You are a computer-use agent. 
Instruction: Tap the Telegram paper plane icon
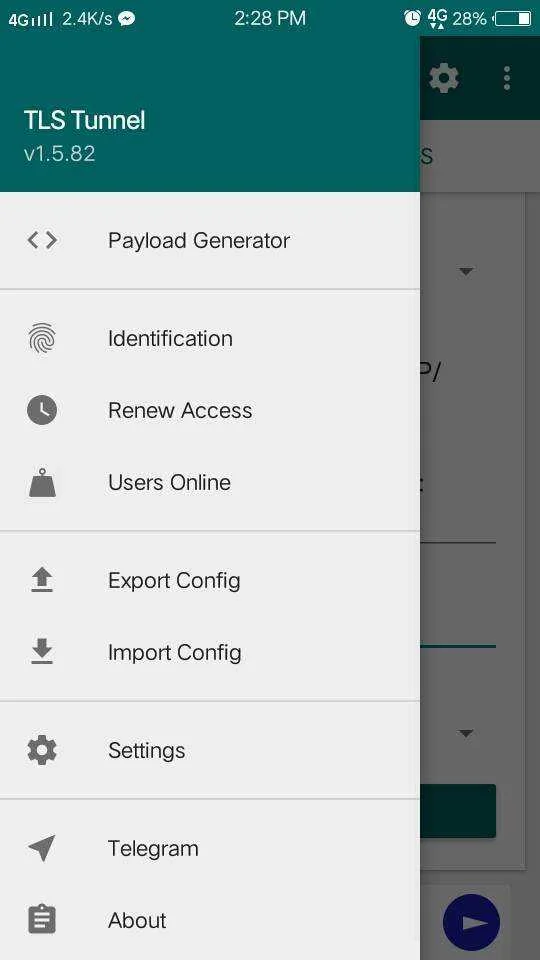[x=42, y=848]
